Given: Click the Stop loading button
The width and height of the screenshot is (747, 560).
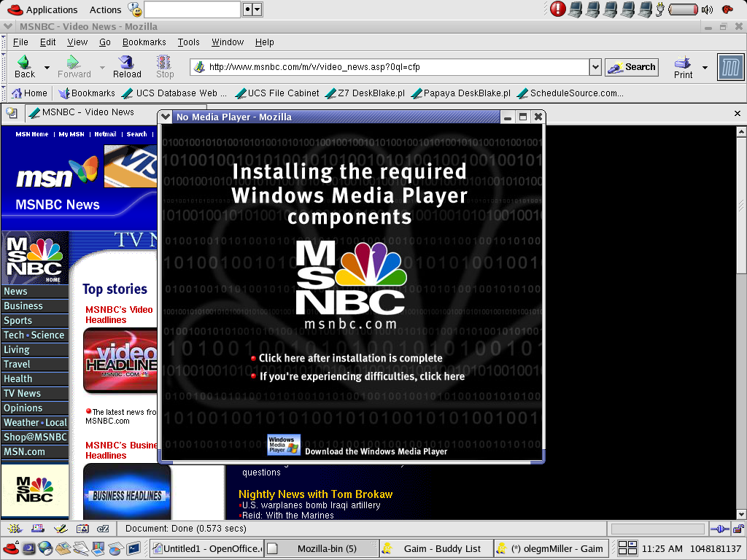Looking at the screenshot, I should click(x=164, y=66).
